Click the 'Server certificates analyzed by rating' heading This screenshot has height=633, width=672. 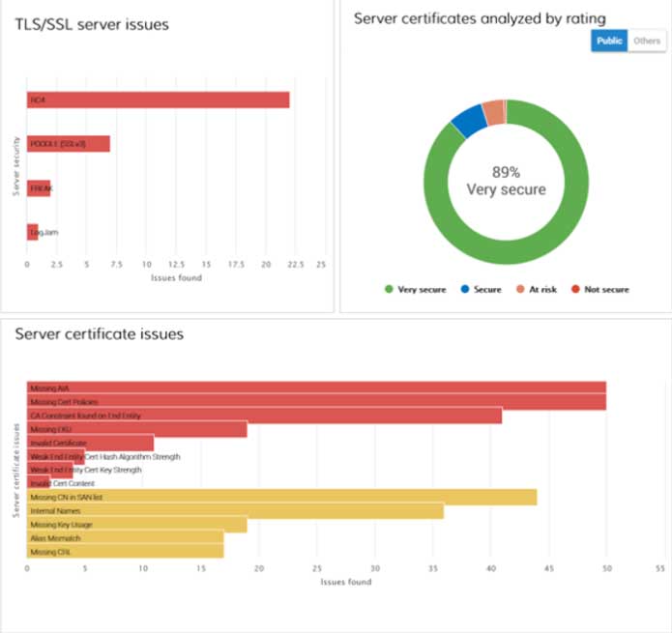[480, 18]
